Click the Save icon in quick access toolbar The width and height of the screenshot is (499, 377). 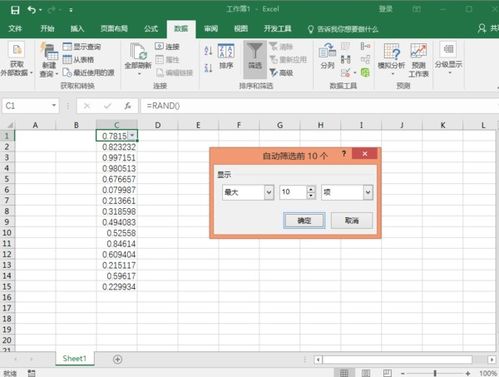tap(15, 10)
